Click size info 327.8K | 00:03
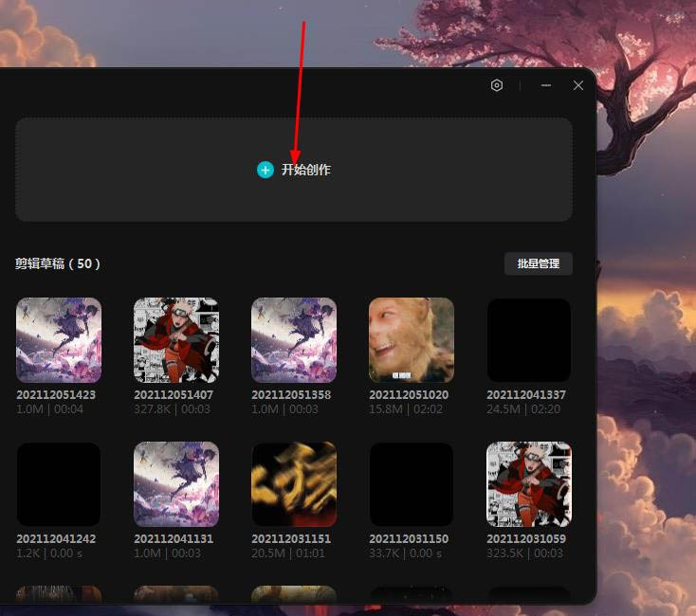The height and width of the screenshot is (616, 696). click(173, 408)
